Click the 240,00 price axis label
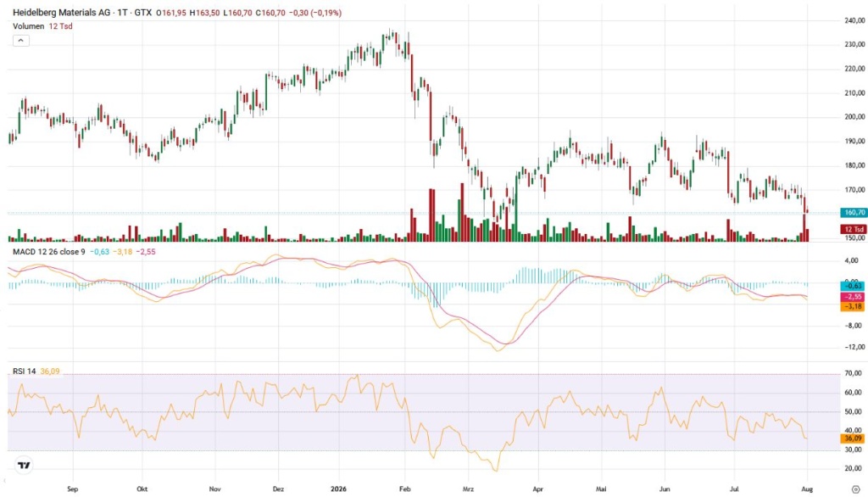 tap(854, 20)
